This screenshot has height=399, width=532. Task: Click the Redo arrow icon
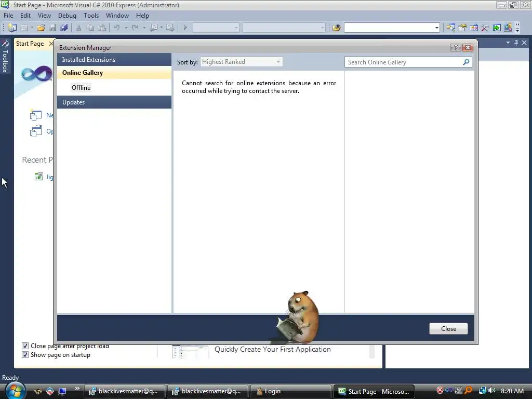135,28
